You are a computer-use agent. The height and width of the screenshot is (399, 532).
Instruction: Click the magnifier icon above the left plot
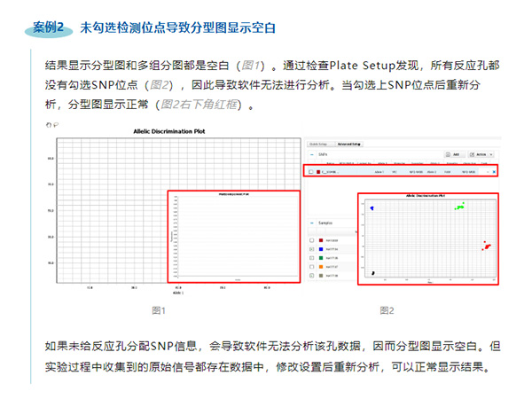coord(55,125)
